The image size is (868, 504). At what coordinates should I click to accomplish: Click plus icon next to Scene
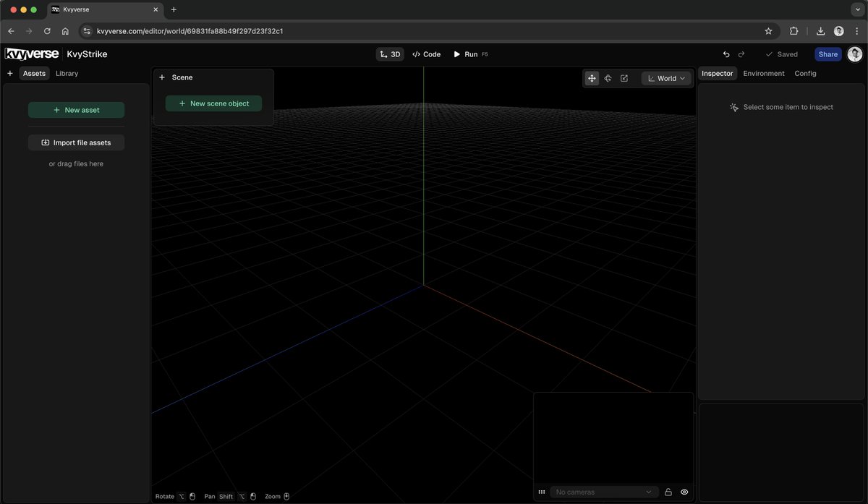coord(162,77)
